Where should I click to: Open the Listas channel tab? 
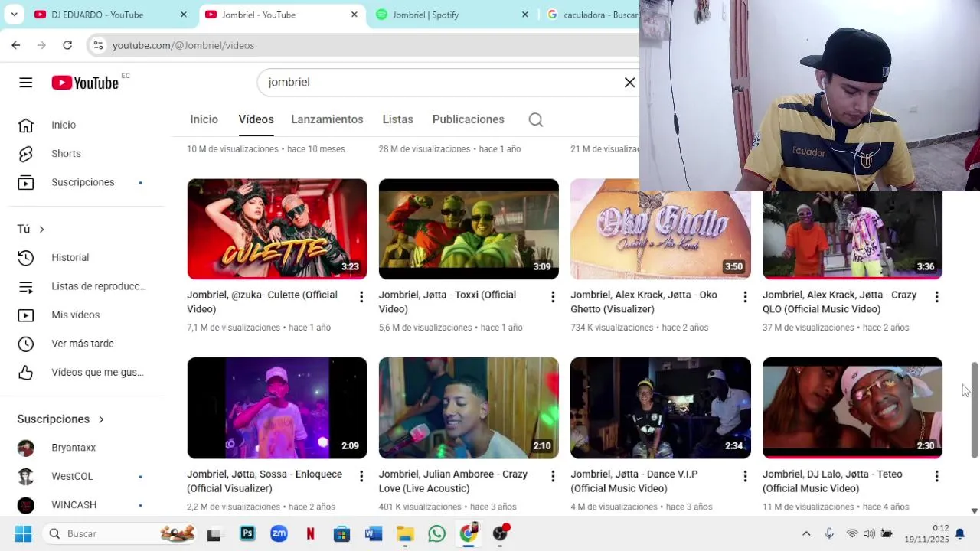point(397,119)
